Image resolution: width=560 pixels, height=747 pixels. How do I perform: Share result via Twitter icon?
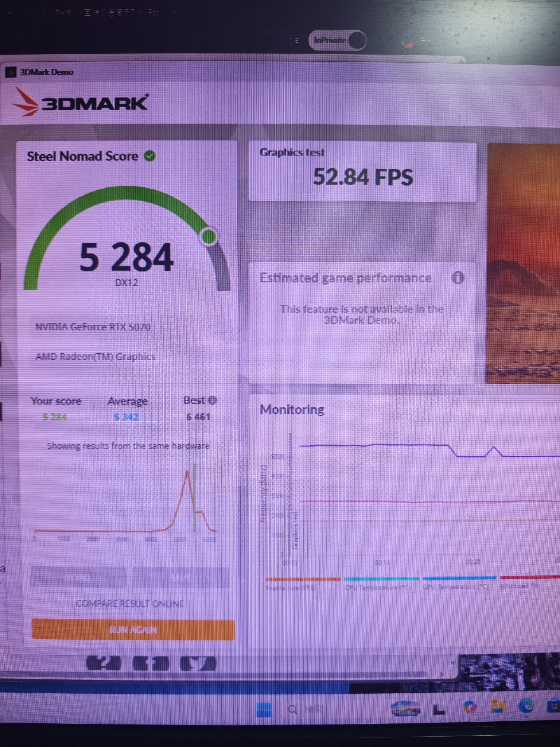(198, 663)
